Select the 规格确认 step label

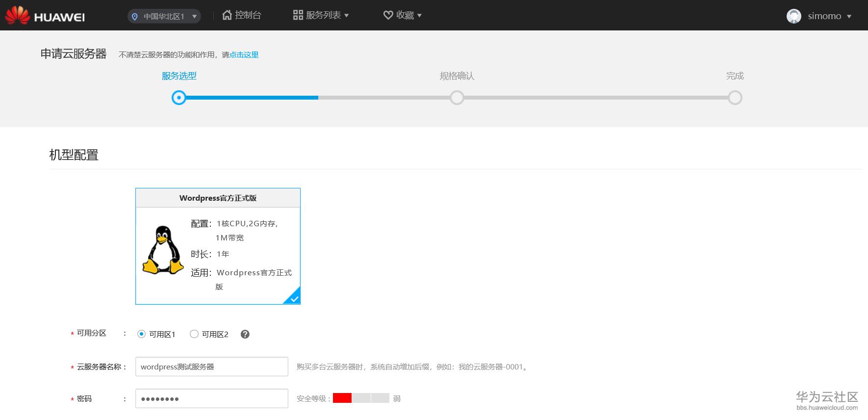click(457, 76)
